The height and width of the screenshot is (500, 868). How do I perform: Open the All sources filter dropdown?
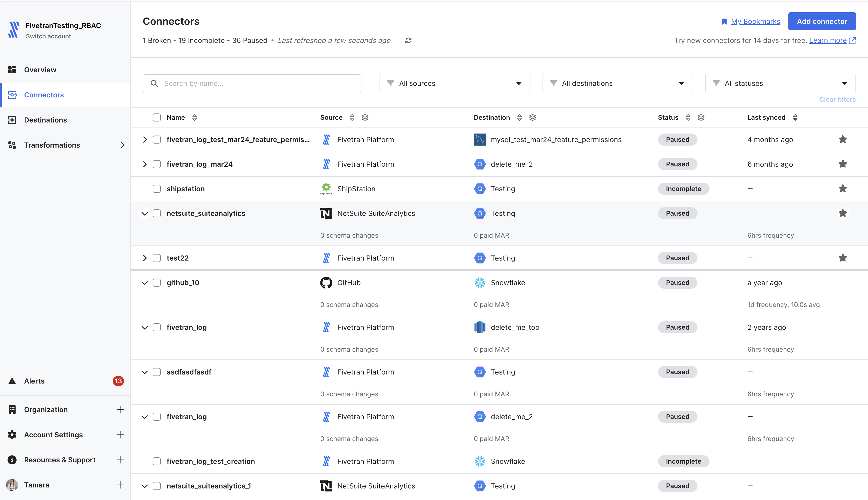point(455,83)
